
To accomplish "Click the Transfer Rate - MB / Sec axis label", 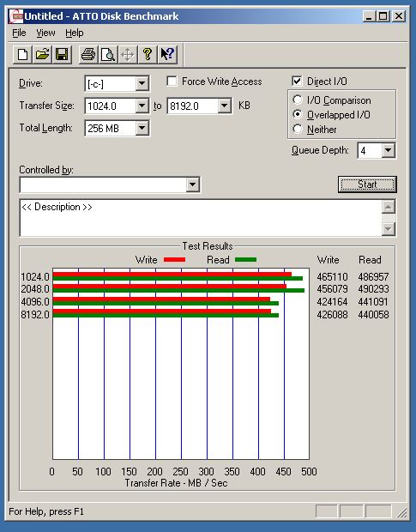I will pos(176,483).
